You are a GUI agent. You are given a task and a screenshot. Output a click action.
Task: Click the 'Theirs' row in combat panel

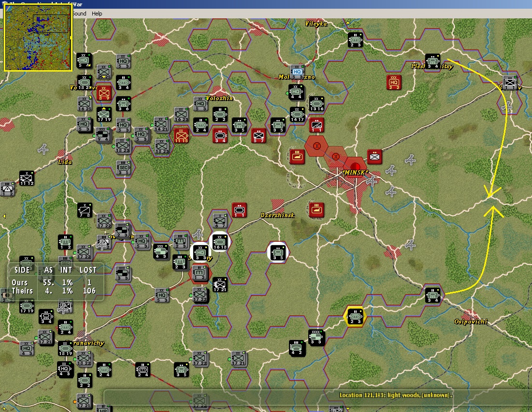(54, 291)
